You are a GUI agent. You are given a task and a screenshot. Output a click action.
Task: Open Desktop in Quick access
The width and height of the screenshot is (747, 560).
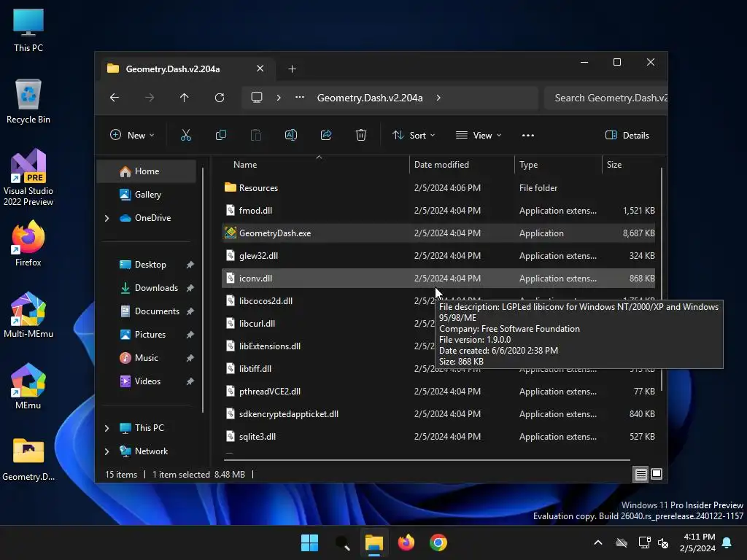click(x=150, y=265)
